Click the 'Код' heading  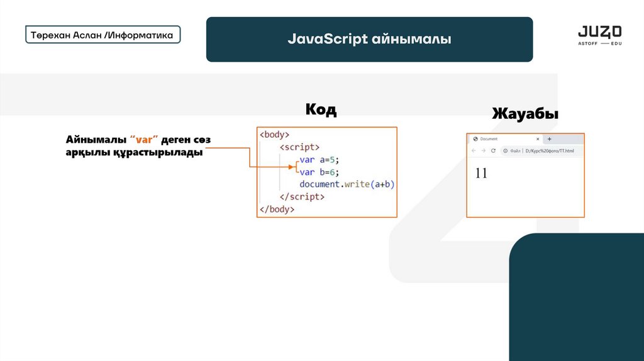(321, 109)
